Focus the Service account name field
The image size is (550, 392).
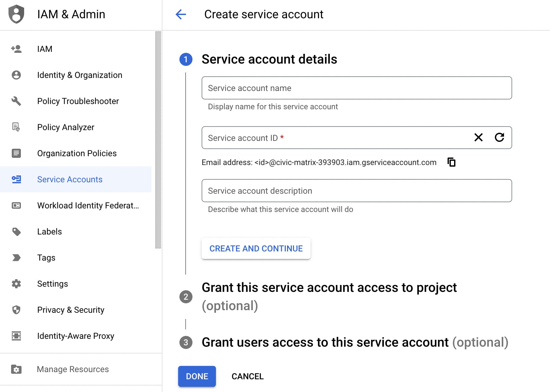(357, 88)
